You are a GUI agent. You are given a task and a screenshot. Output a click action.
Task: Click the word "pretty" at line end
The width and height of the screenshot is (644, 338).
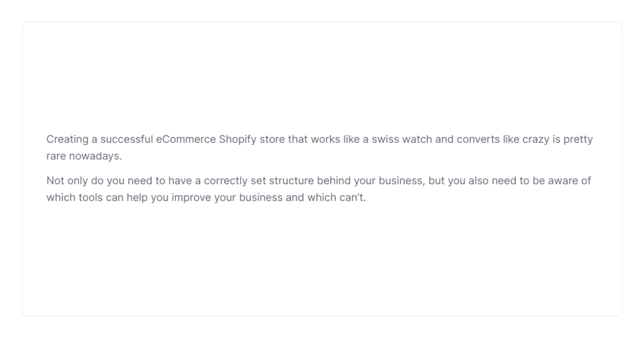tap(578, 139)
